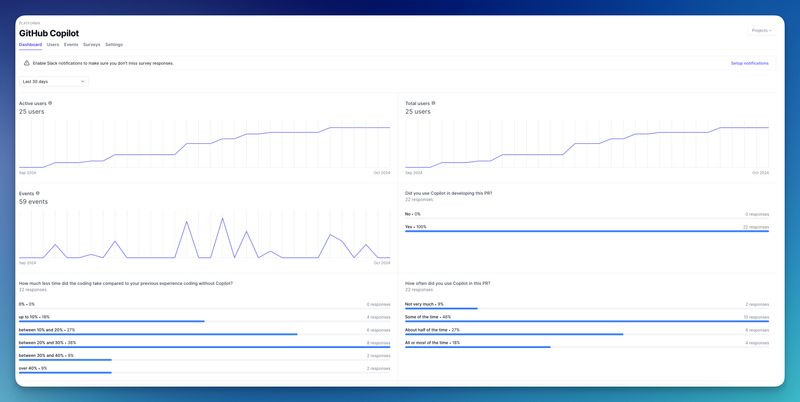
Task: Click the 'between 10% and 20%' progress bar
Action: click(x=158, y=334)
